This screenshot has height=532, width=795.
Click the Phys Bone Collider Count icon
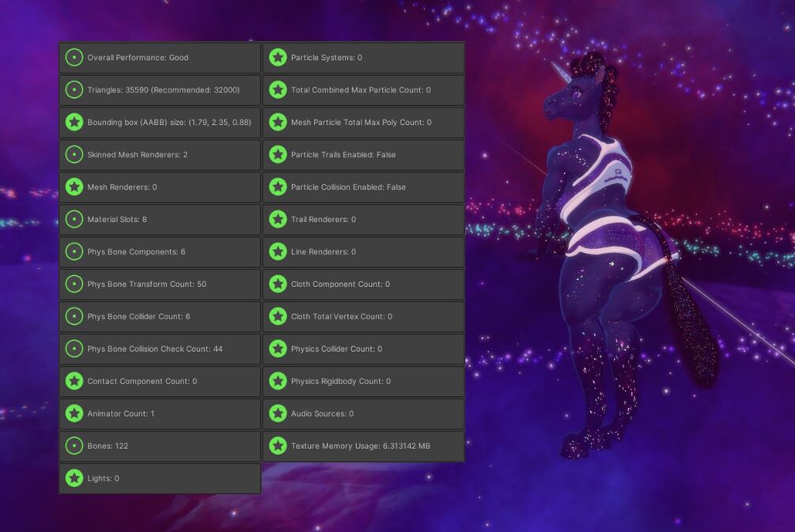(74, 317)
